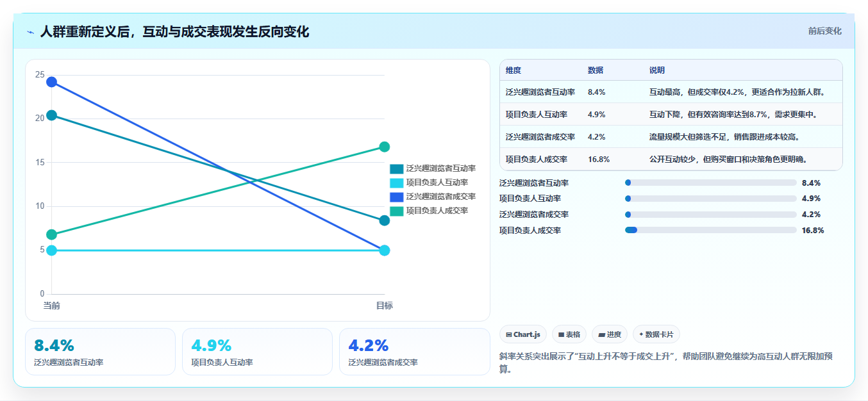
Task: Click the 项目负责人成交率 progress row label
Action: 530,230
